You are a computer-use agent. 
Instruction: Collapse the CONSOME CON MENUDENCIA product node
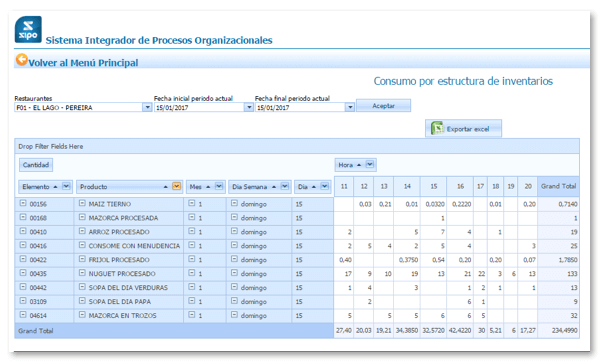pos(82,245)
